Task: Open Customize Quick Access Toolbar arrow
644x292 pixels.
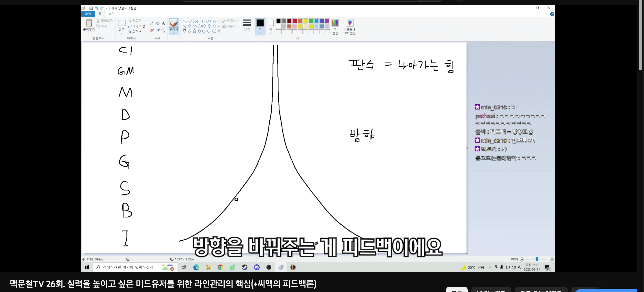Action: pos(107,9)
